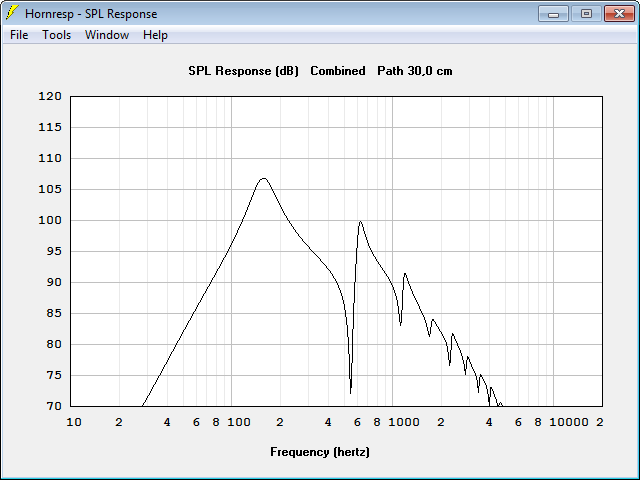Close the Hornresp window
This screenshot has height=480, width=640.
(619, 14)
